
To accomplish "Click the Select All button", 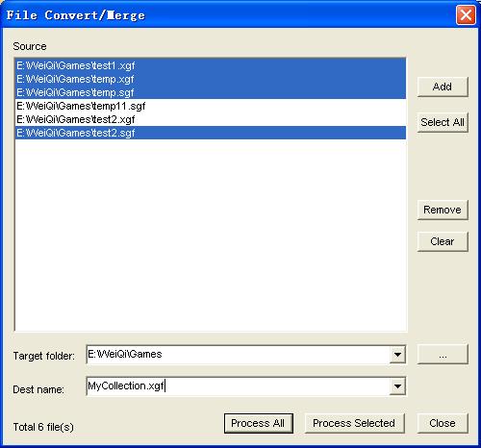I will click(443, 122).
